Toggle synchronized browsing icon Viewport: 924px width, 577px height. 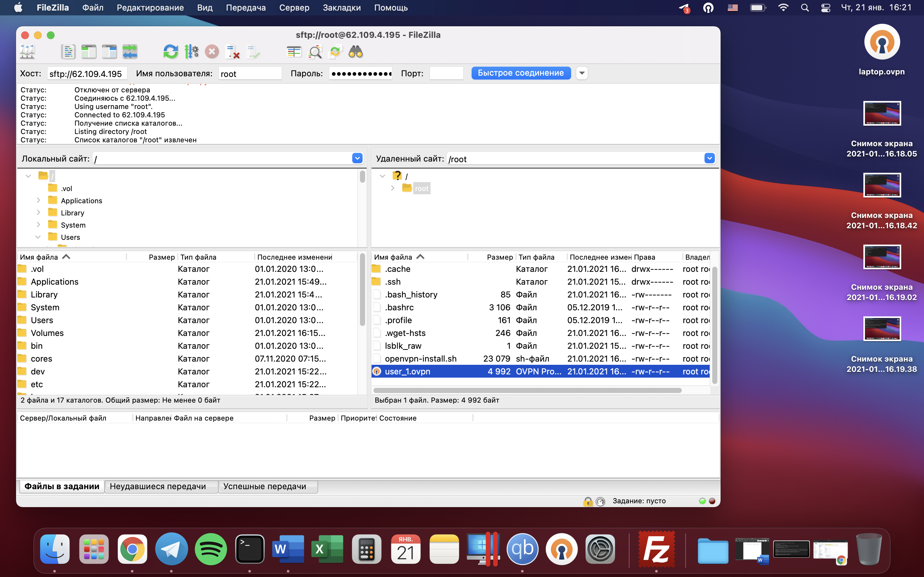tap(335, 52)
